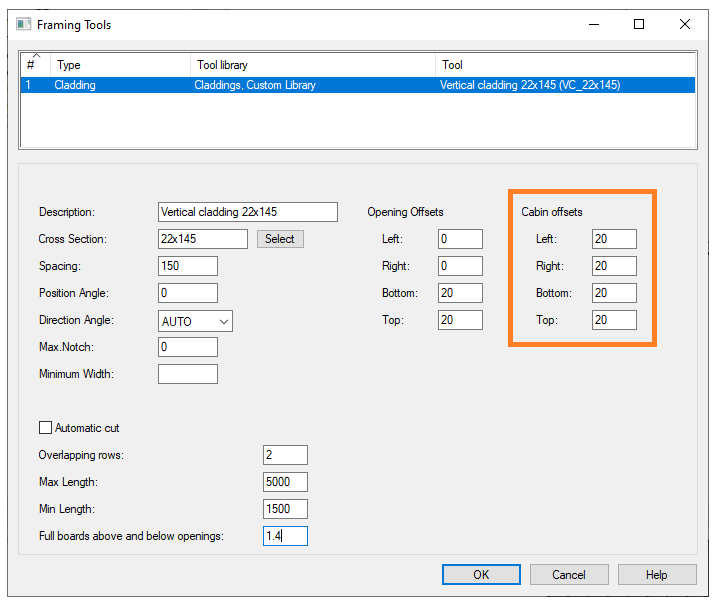Click the Tool library column header
Viewport: 713px width, 606px height.
click(313, 65)
